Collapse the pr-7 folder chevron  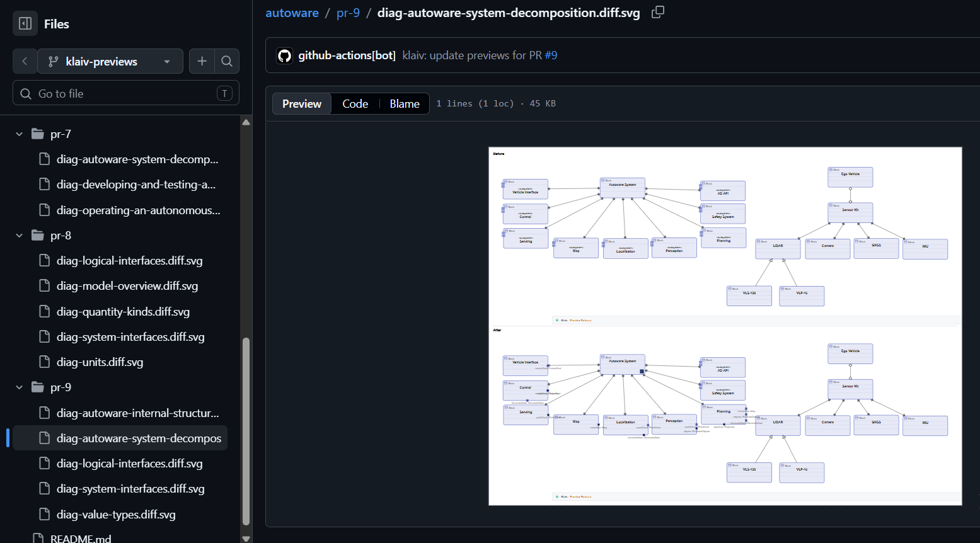tap(19, 134)
